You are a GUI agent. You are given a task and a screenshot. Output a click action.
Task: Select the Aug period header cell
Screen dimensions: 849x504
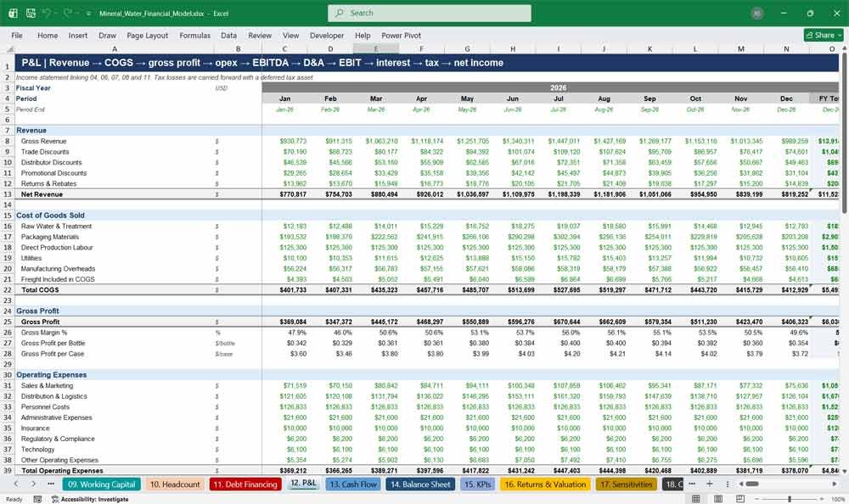tap(604, 98)
